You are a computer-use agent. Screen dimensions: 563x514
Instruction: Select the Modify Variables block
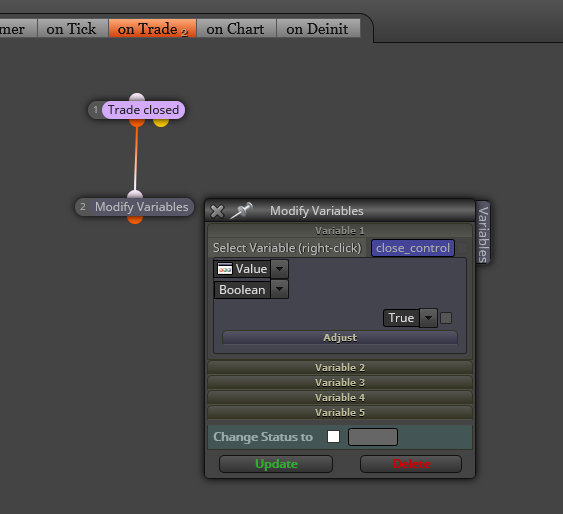[x=141, y=207]
